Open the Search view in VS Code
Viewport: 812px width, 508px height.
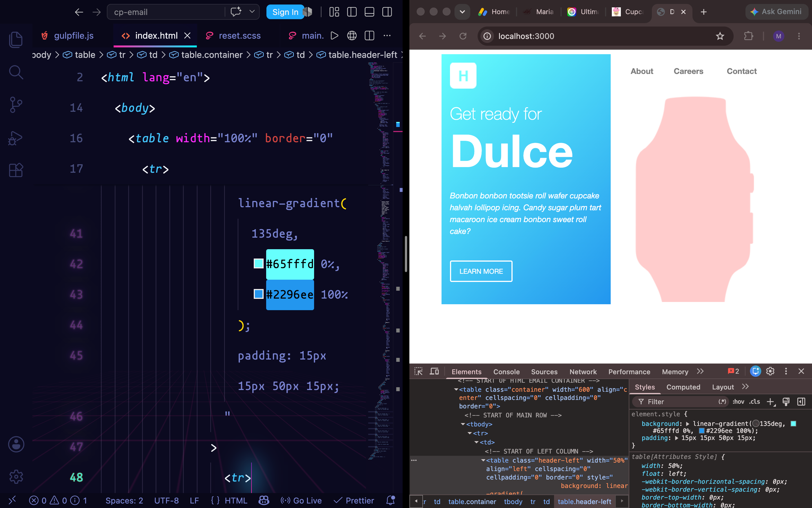[x=16, y=72]
